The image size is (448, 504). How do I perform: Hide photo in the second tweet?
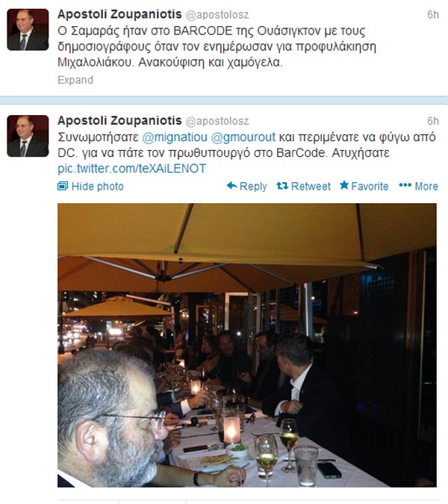click(90, 186)
